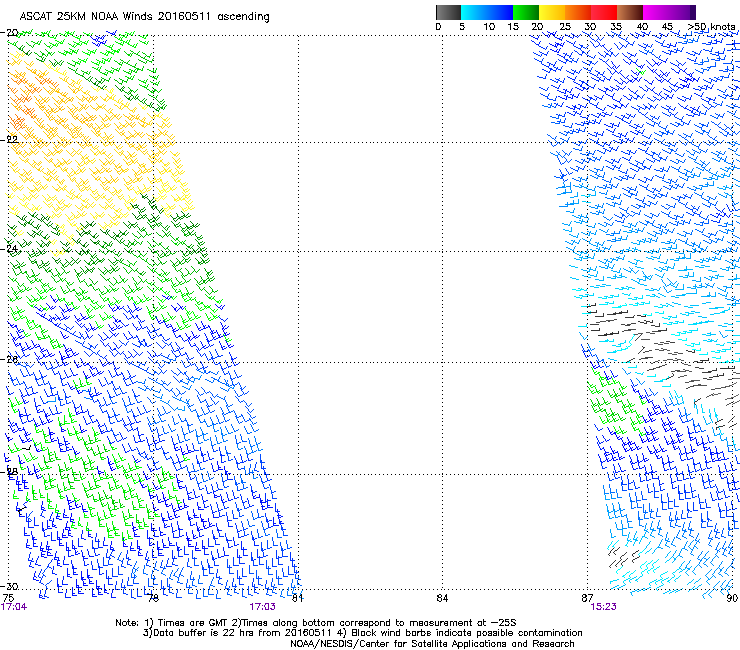Click the 90 longitude axis label
740x650 pixels.
click(732, 598)
